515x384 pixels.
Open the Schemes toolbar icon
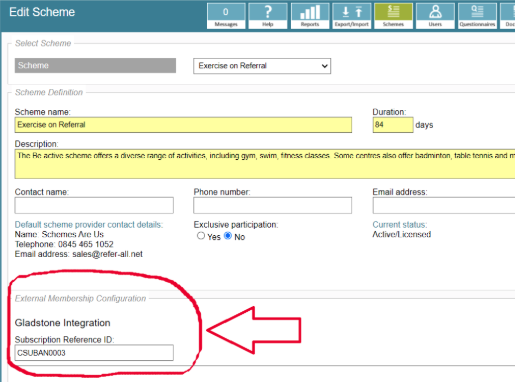click(393, 16)
